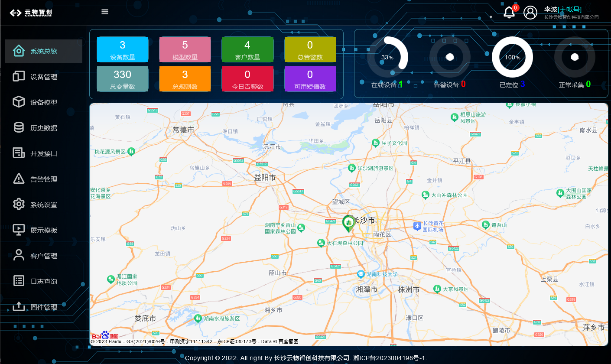Click the 湖南科技大学 map icon
This screenshot has height=364, width=611.
361,274
